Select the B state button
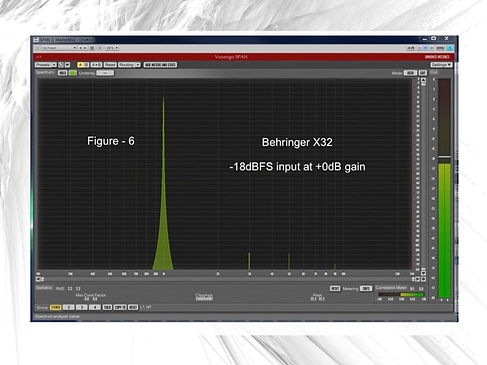This screenshot has height=365, width=487. (86, 65)
